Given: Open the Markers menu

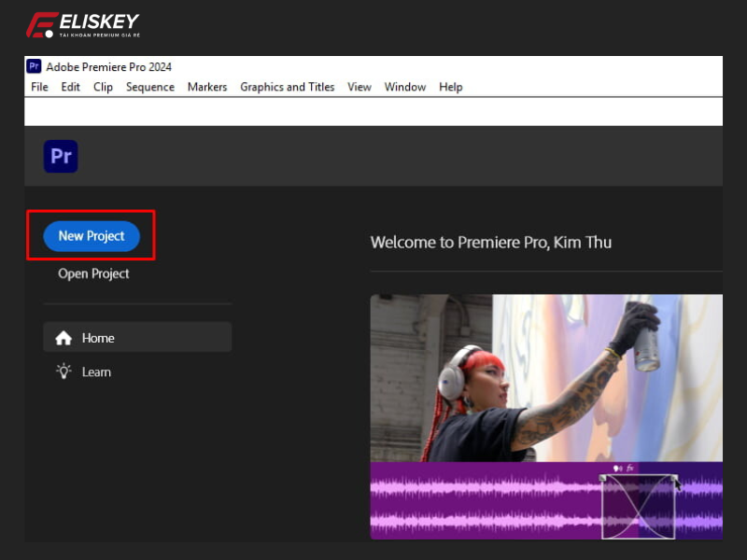Looking at the screenshot, I should click(207, 87).
